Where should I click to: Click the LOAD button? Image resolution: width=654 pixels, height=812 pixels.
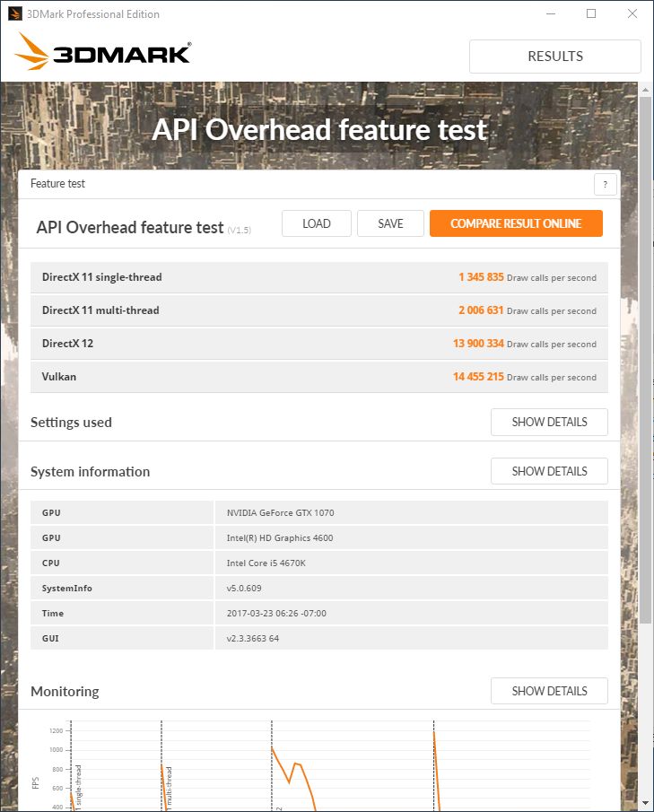pyautogui.click(x=317, y=223)
